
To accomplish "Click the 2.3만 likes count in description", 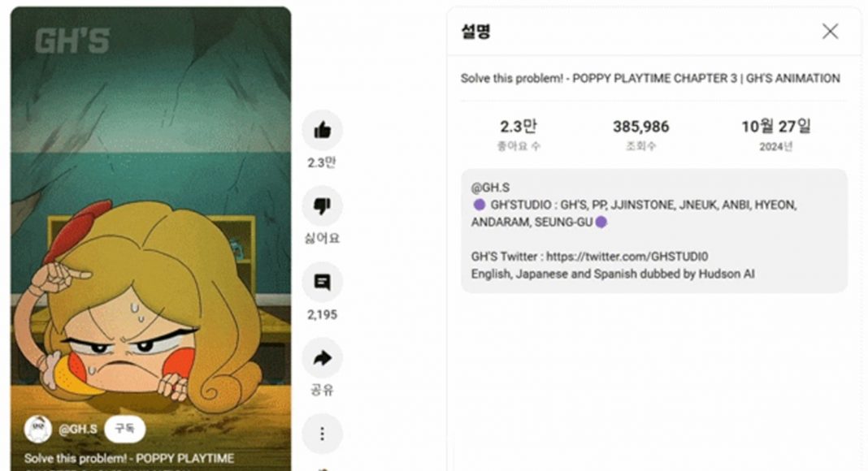I will click(x=519, y=127).
